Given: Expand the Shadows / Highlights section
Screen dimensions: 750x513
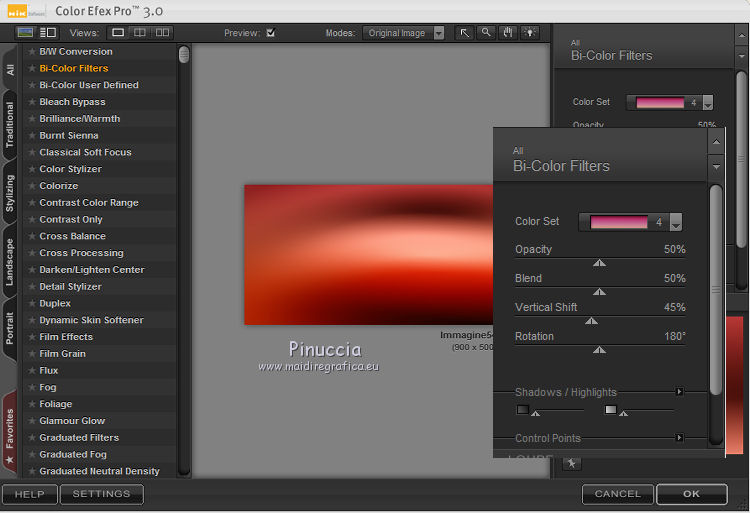Looking at the screenshot, I should pos(679,392).
